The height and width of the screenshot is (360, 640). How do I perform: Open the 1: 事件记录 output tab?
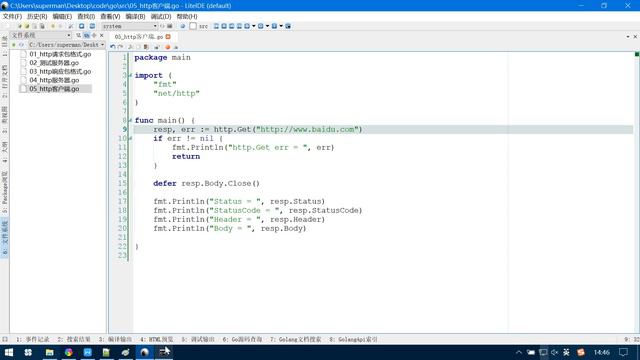(x=32, y=339)
